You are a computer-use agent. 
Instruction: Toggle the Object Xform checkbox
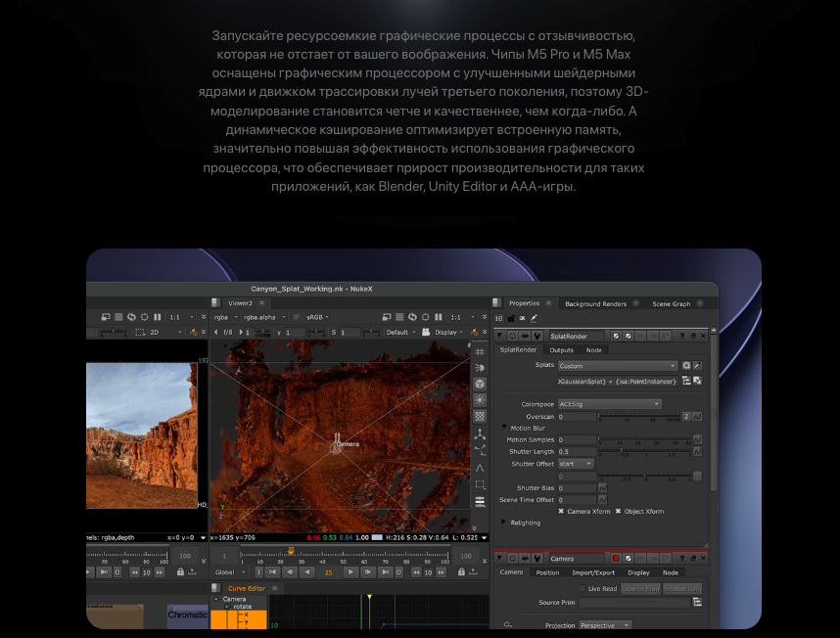(618, 511)
